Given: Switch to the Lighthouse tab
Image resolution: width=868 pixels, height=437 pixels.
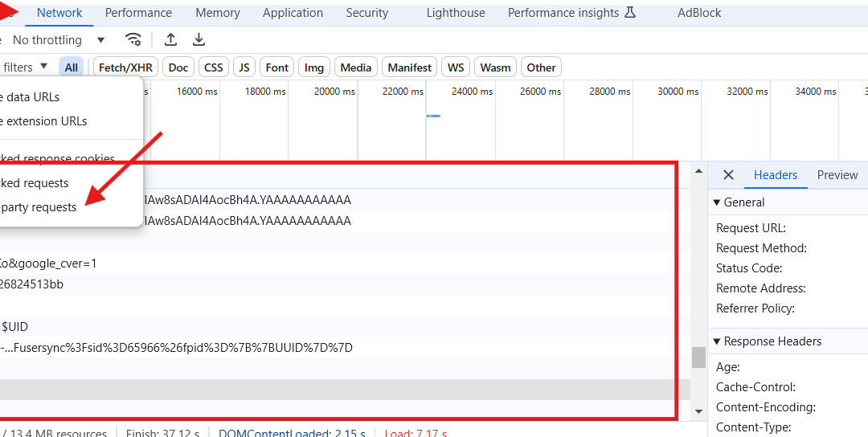Looking at the screenshot, I should [x=456, y=13].
